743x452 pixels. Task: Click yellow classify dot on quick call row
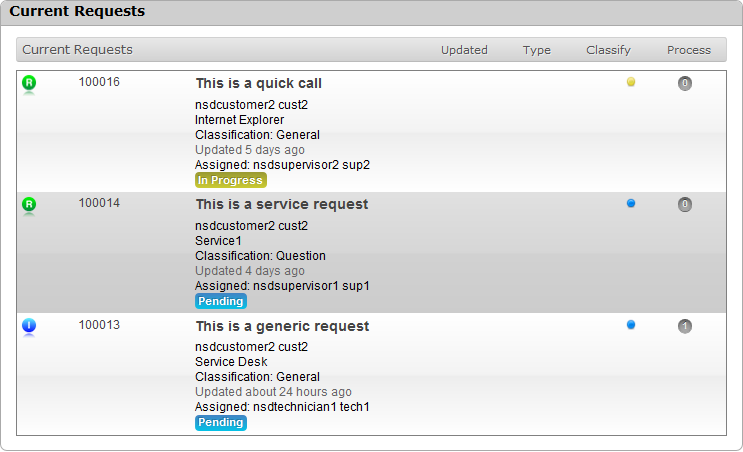(631, 82)
